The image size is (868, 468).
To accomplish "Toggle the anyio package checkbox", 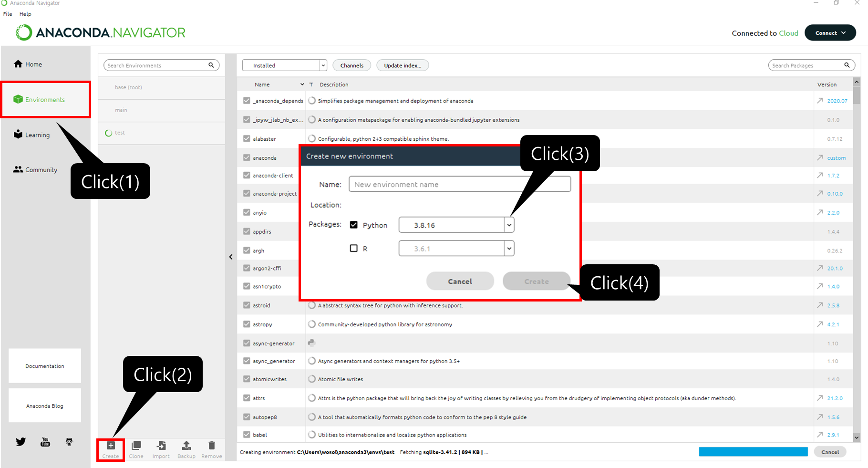I will [247, 212].
